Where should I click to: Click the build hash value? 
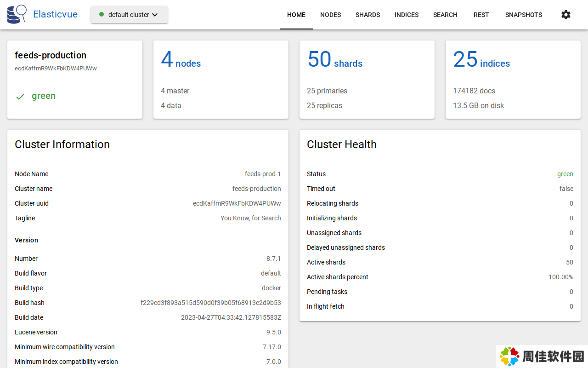point(210,303)
